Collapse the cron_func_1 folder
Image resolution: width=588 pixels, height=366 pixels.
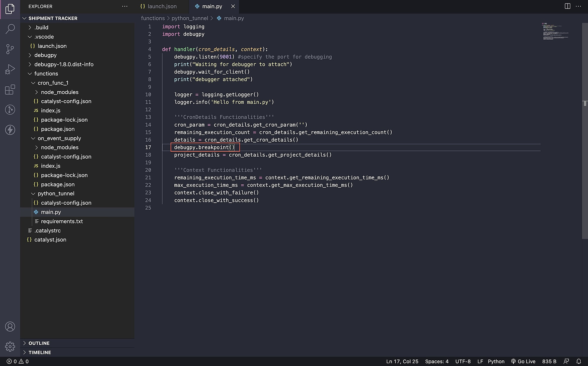78,83
